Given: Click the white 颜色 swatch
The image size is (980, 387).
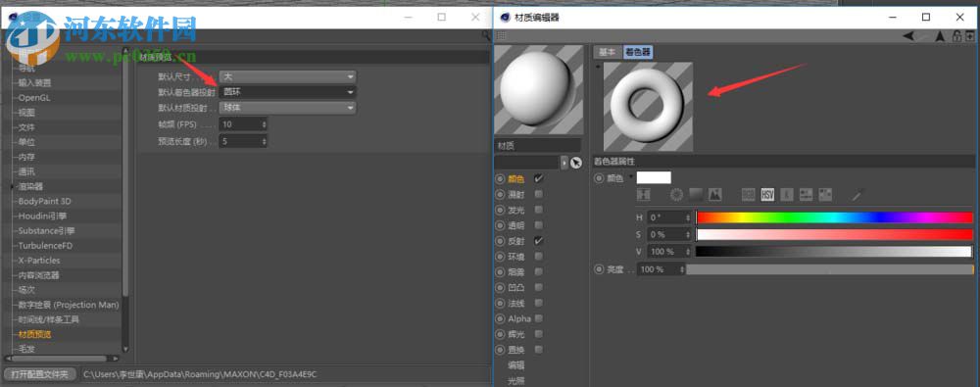Looking at the screenshot, I should [654, 178].
